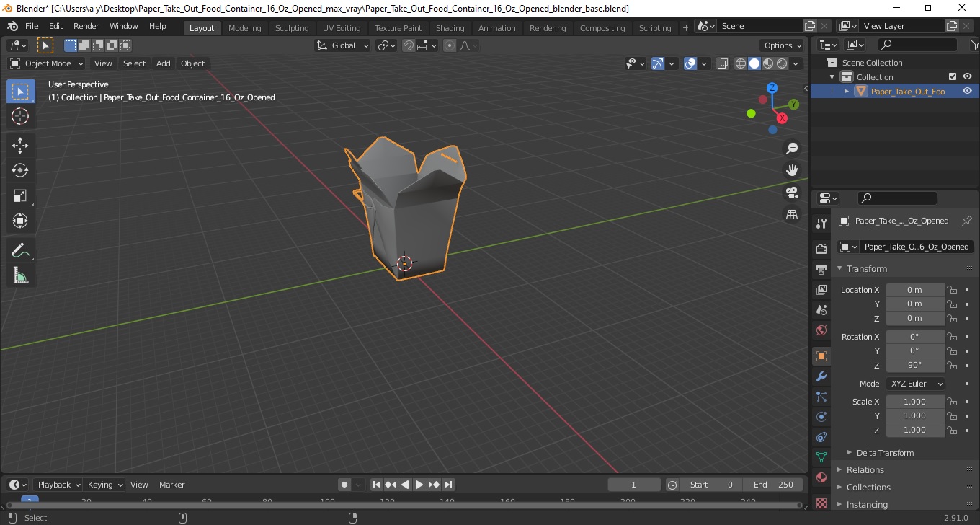Open the Object Data green triangle tab

point(821,457)
